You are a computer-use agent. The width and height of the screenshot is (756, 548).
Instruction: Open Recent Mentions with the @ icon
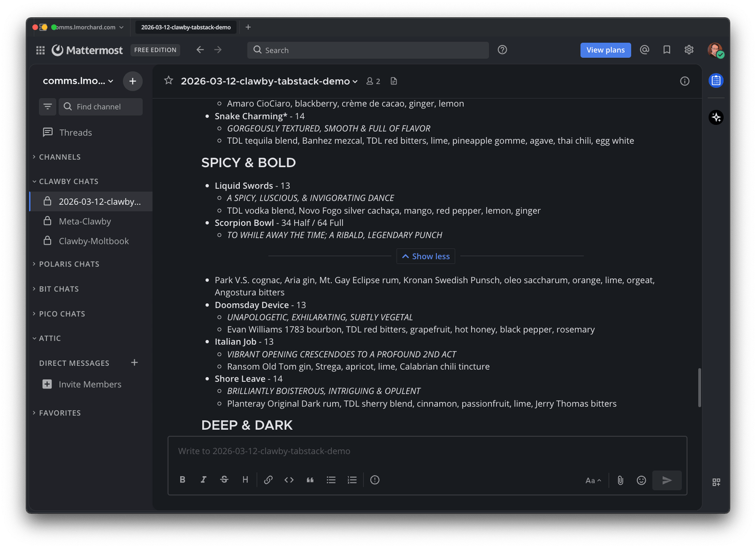click(644, 50)
